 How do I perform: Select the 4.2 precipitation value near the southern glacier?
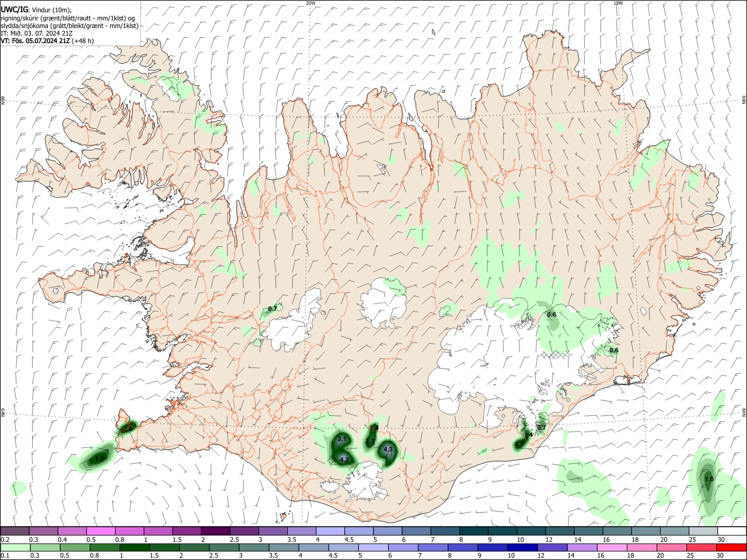pyautogui.click(x=344, y=460)
